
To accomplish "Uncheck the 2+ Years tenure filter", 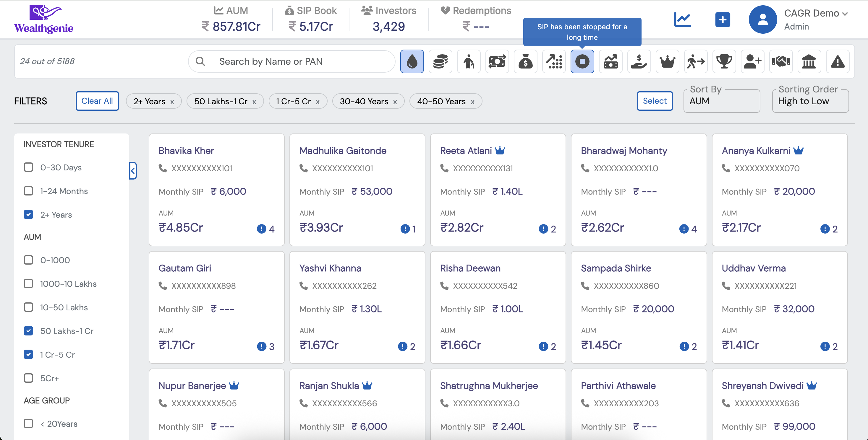I will pyautogui.click(x=28, y=214).
